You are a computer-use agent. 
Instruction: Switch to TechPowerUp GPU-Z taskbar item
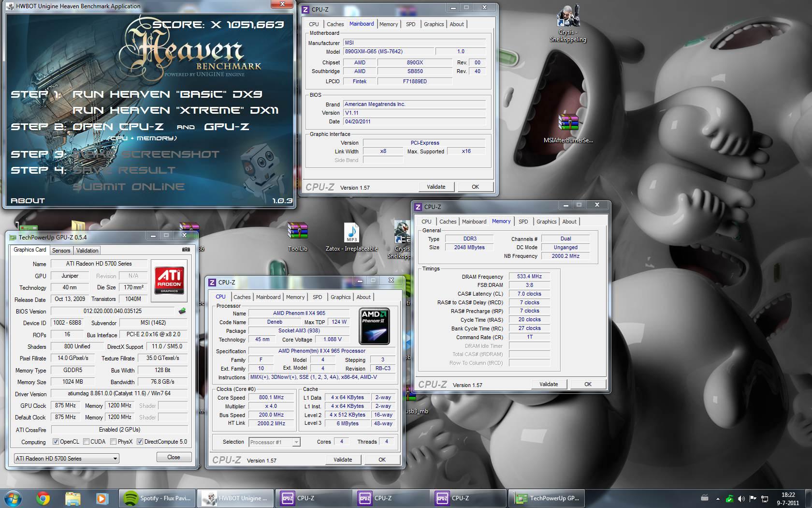[547, 498]
